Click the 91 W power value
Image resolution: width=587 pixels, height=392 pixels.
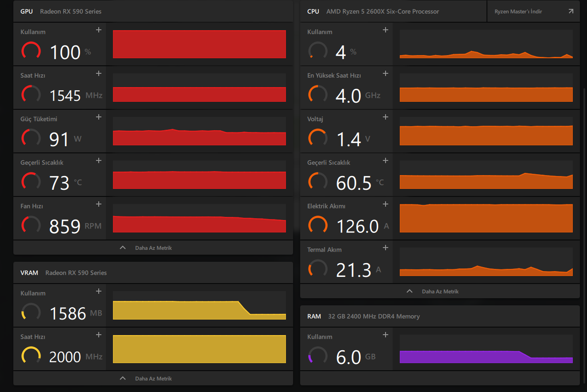coord(65,140)
